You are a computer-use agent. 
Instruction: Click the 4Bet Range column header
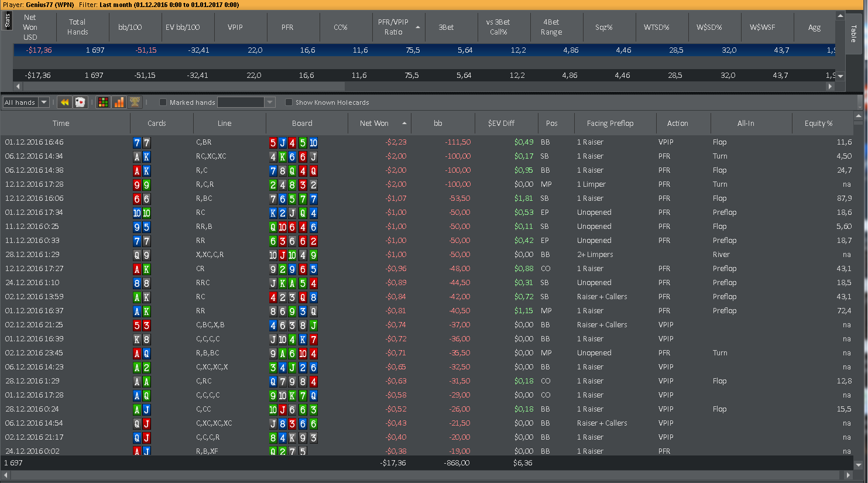point(551,27)
